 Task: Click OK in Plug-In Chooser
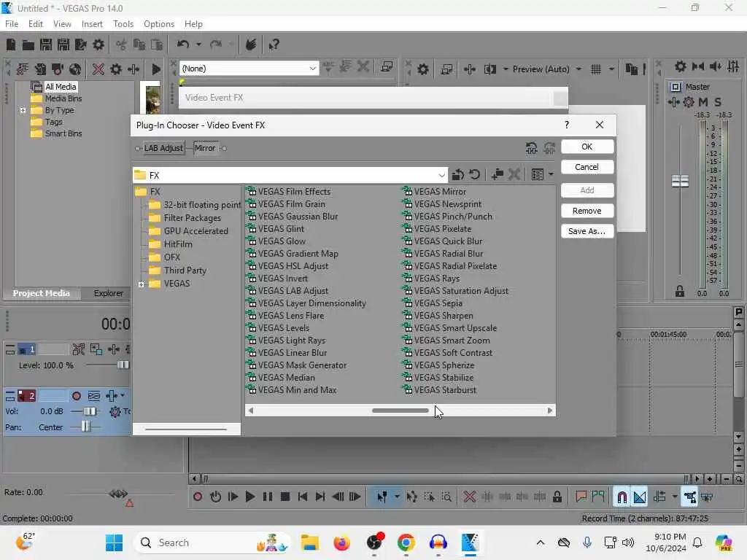coord(587,147)
